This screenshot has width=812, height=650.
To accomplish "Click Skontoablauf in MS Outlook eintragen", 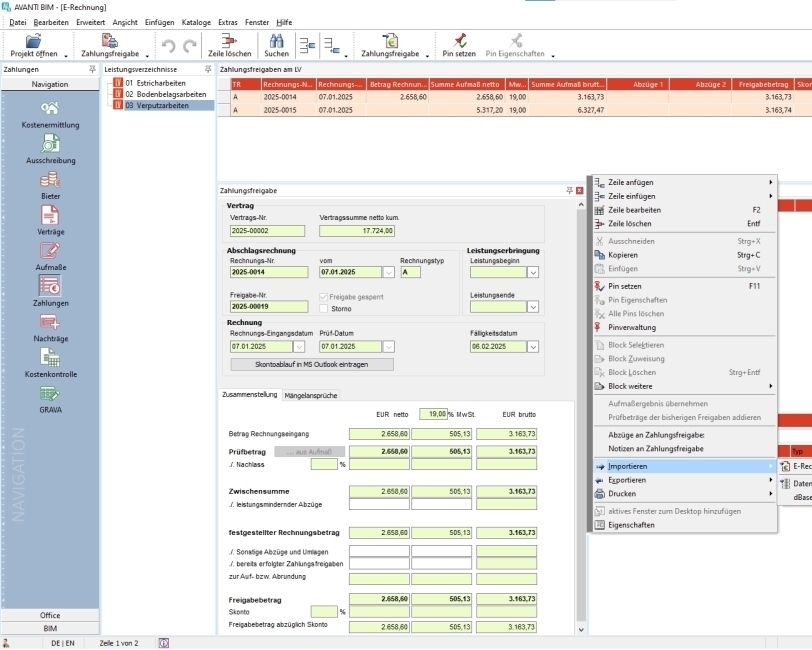I will pos(311,364).
